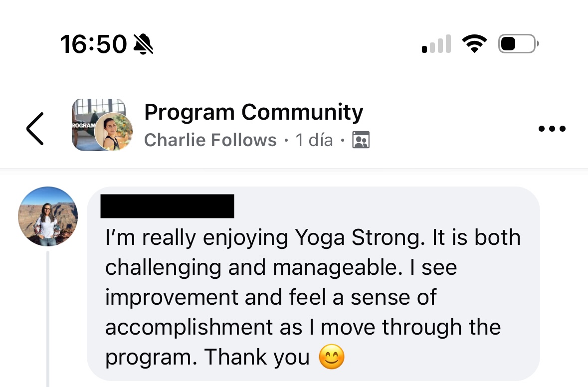The image size is (588, 387).
Task: Tap 'Thank you' text in the comment
Action: [257, 357]
